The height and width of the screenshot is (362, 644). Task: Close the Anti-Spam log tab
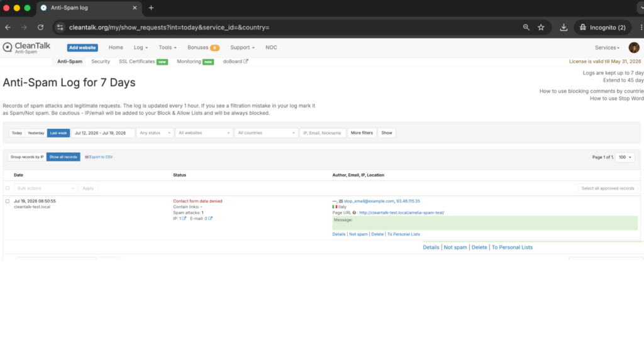[135, 8]
